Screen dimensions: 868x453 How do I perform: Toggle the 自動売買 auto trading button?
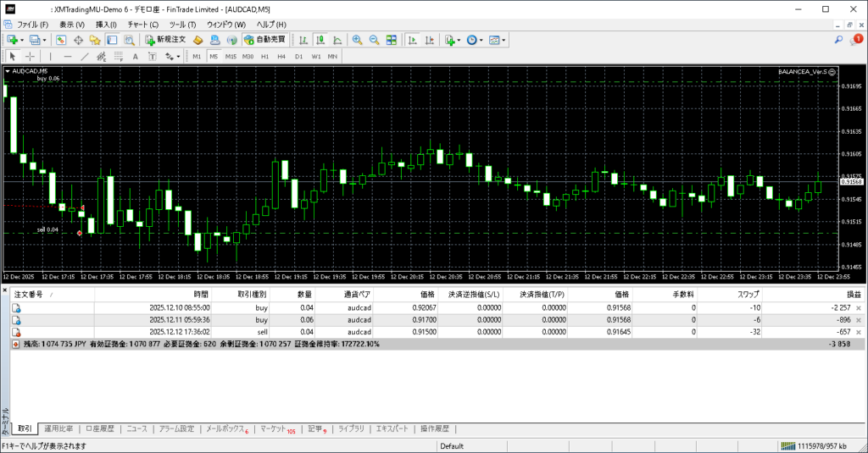(x=264, y=40)
